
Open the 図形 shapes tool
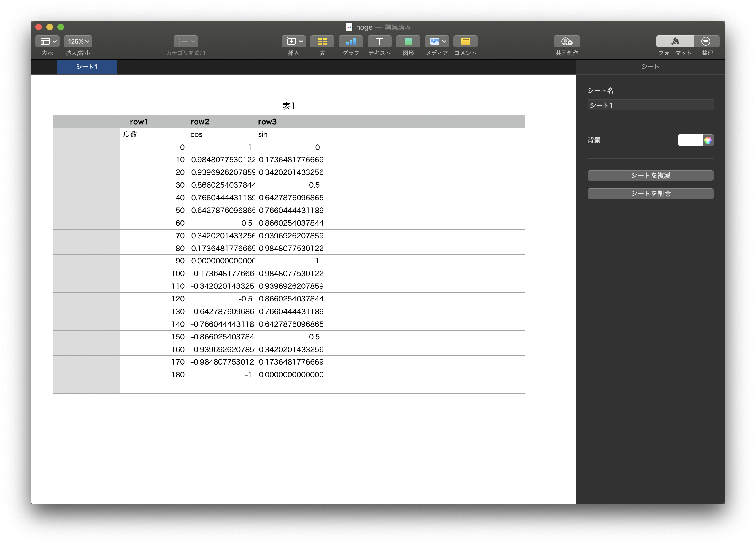click(x=408, y=41)
